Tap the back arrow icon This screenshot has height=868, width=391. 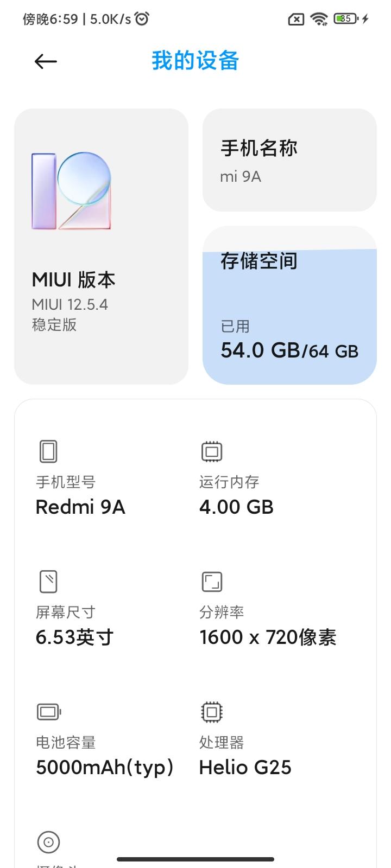pos(46,61)
